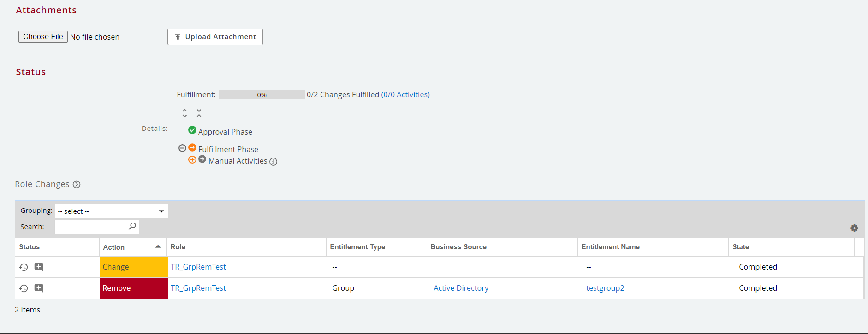The image size is (868, 334).
Task: Open the testgroup2 entitlement link
Action: [605, 288]
